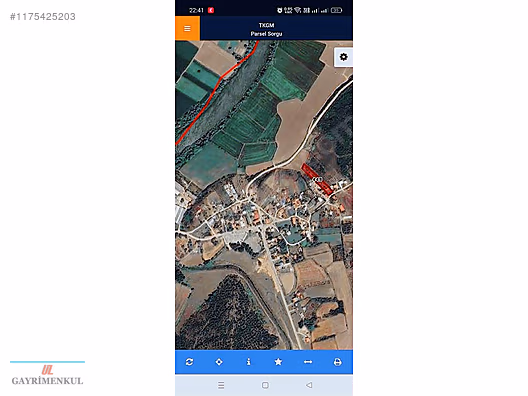The width and height of the screenshot is (528, 396).
Task: Tap Android home square button
Action: [x=265, y=385]
